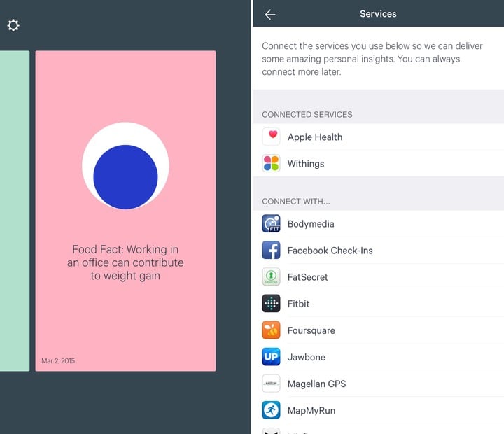504x434 pixels.
Task: Tap the Bodymedia FIT icon
Action: [x=271, y=224]
